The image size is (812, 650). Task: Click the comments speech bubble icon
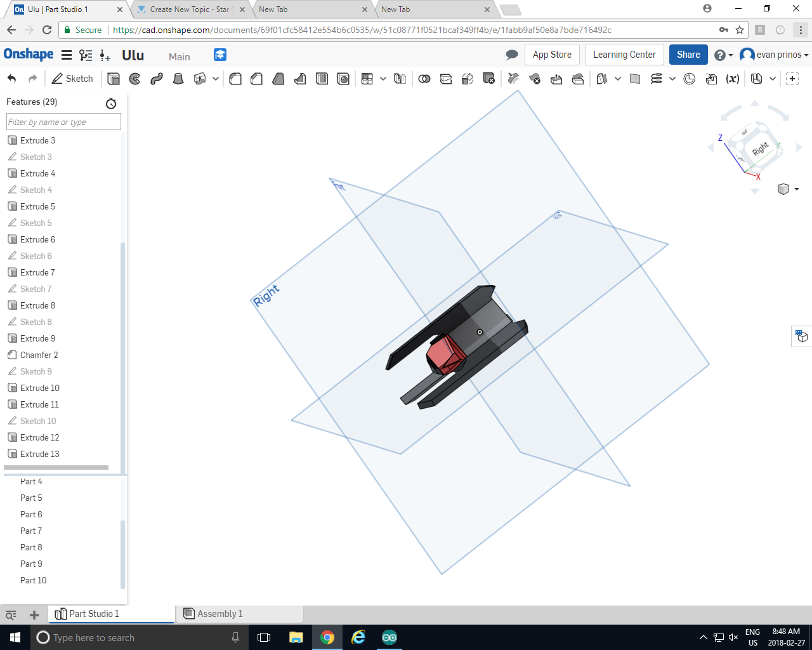(x=512, y=55)
